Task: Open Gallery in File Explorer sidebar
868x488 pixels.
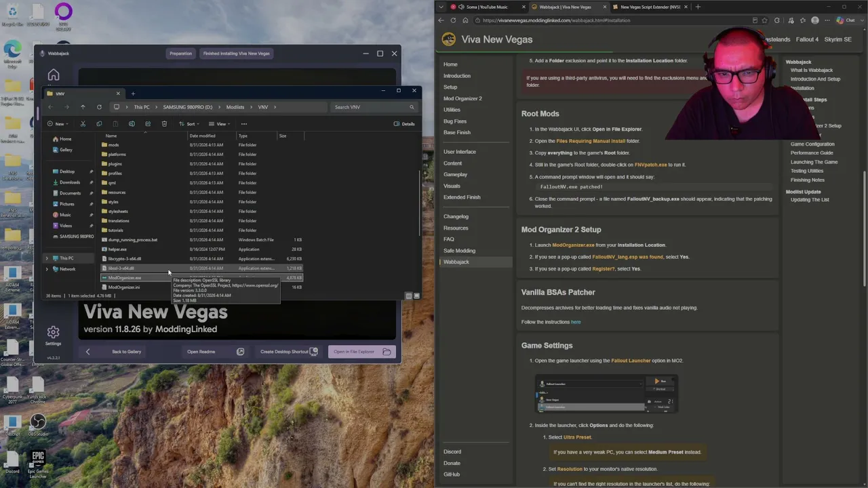Action: coord(66,150)
